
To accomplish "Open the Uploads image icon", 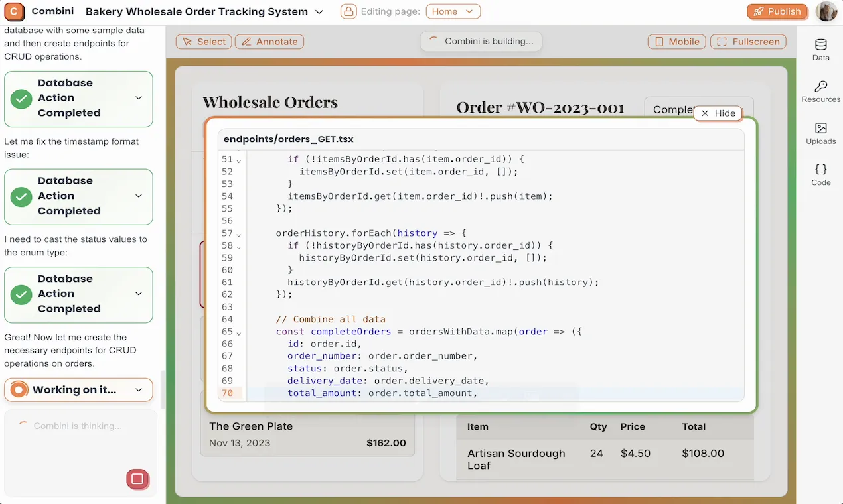I will [820, 129].
